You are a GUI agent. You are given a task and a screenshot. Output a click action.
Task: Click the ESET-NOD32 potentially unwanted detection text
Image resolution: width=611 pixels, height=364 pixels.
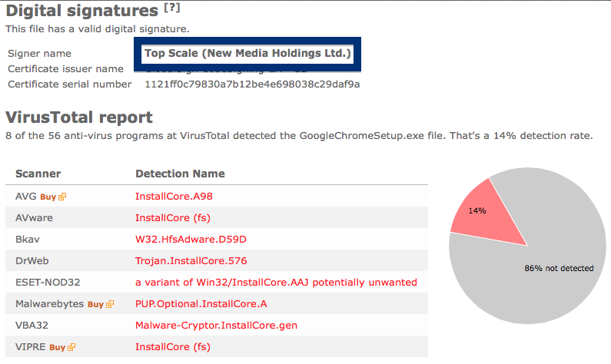276,283
